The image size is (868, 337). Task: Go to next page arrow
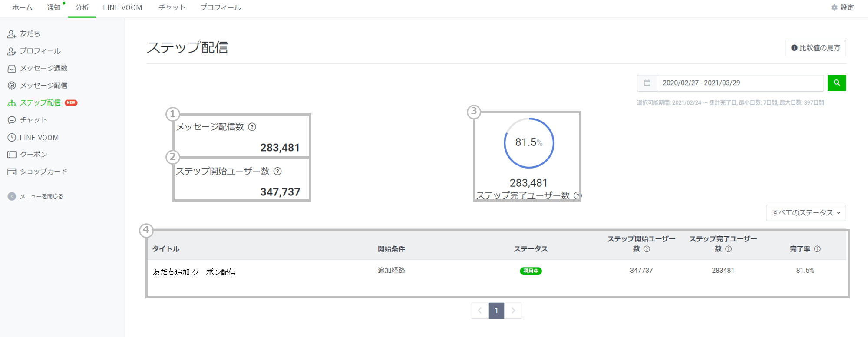(x=513, y=311)
